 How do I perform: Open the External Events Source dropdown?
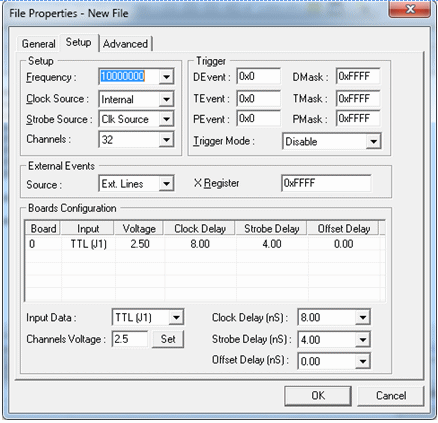click(166, 184)
